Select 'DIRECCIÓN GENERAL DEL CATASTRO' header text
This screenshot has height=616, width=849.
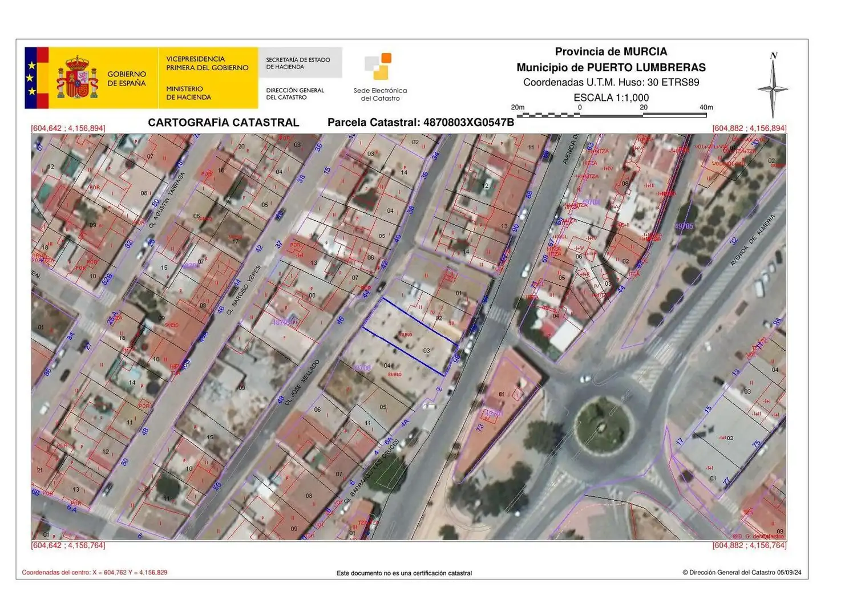(x=295, y=94)
